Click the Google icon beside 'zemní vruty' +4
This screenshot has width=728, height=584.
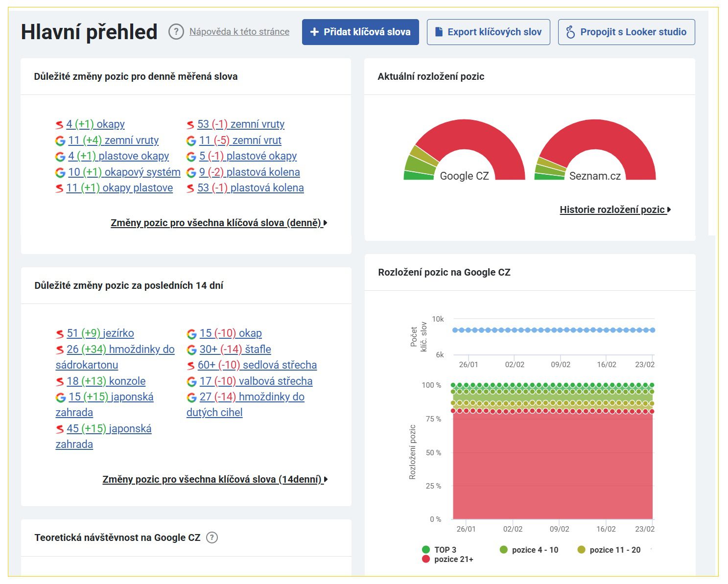point(60,141)
